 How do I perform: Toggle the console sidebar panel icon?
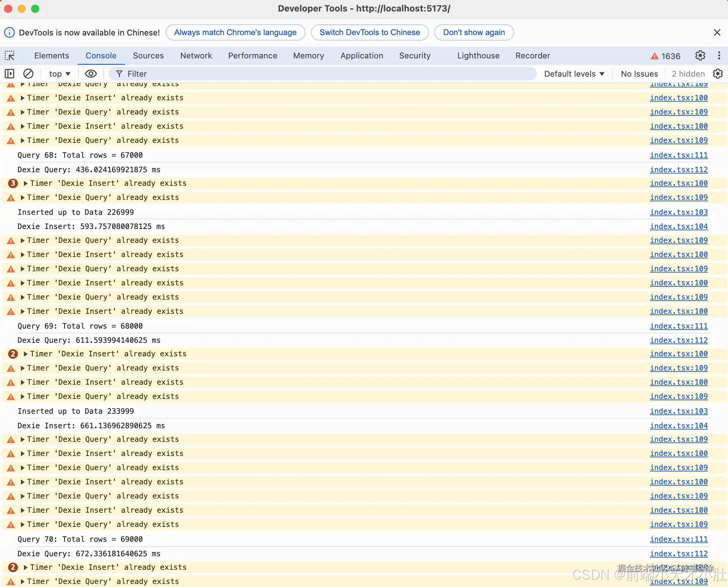point(9,74)
